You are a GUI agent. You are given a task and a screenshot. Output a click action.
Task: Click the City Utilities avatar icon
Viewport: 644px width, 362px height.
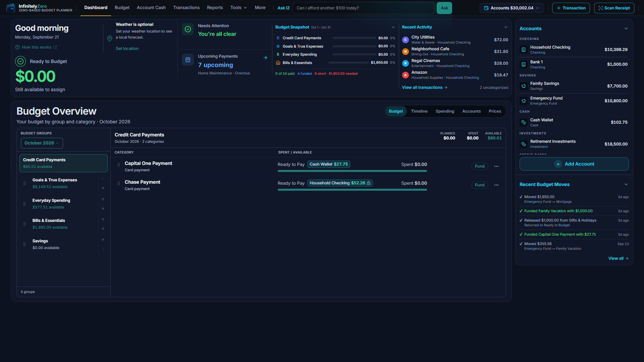point(406,40)
